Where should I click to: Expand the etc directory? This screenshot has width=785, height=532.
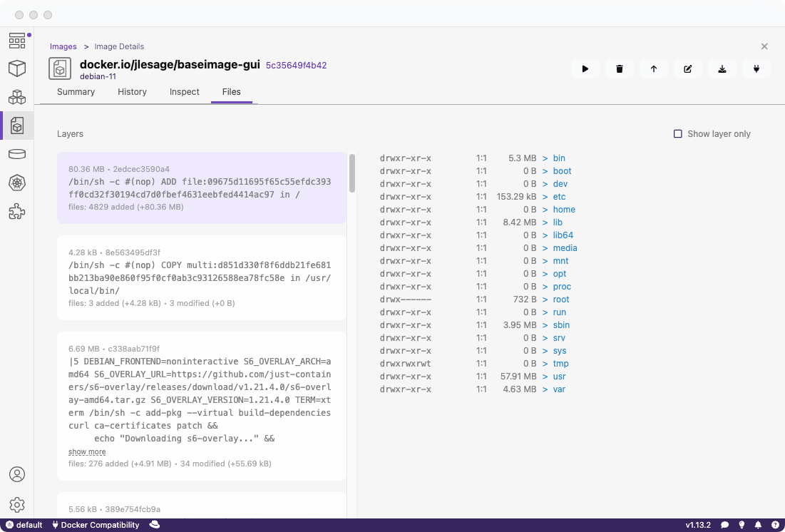(559, 197)
